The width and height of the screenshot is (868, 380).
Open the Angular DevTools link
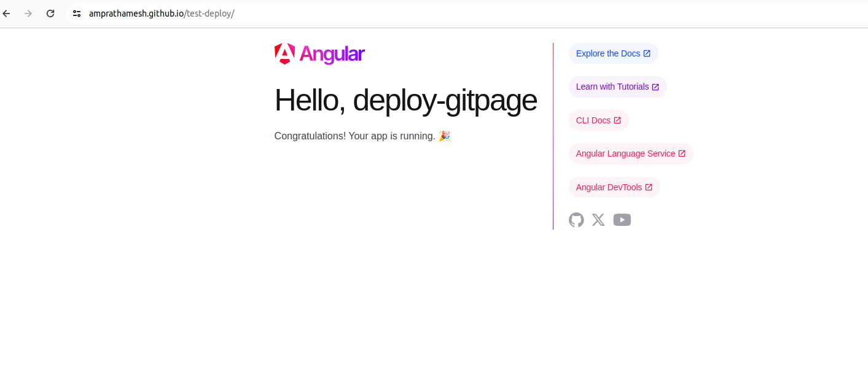[614, 187]
